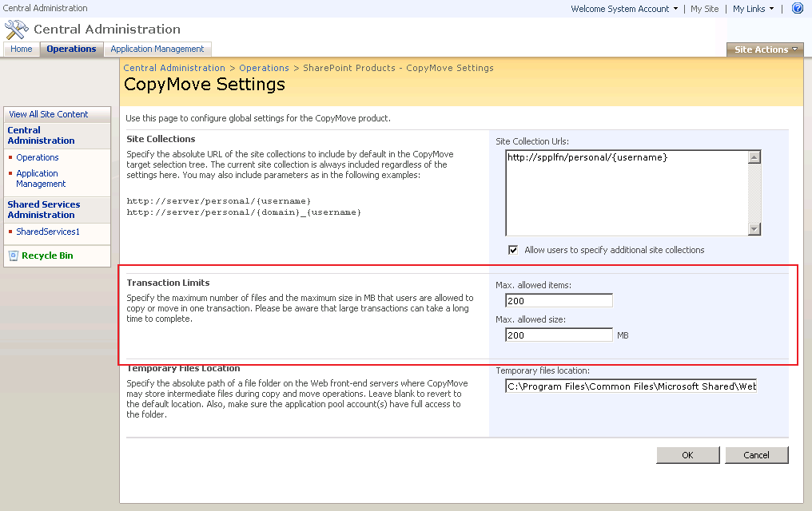Open Operations in the left sidebar
The image size is (812, 511).
pyautogui.click(x=38, y=157)
